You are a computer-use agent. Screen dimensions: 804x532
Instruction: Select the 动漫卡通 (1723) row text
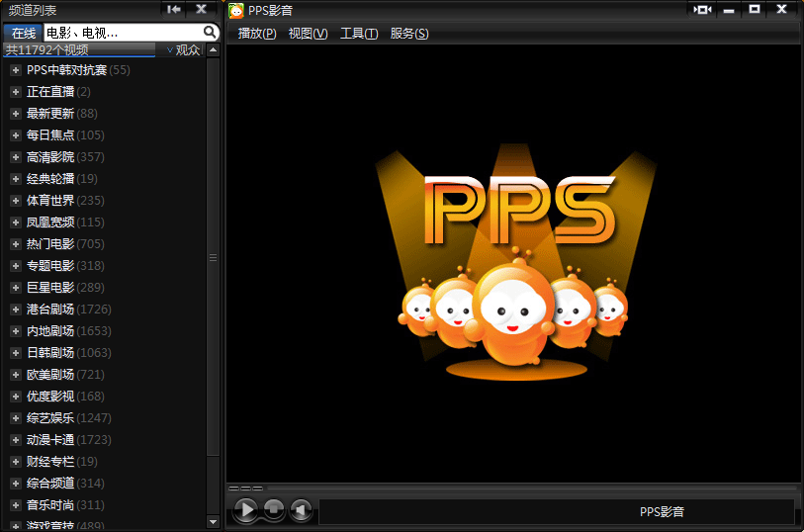click(68, 440)
